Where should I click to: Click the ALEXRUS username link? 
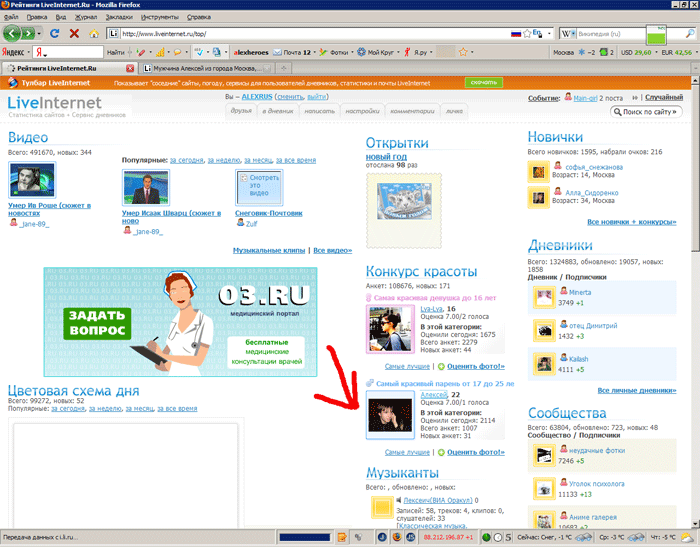257,97
